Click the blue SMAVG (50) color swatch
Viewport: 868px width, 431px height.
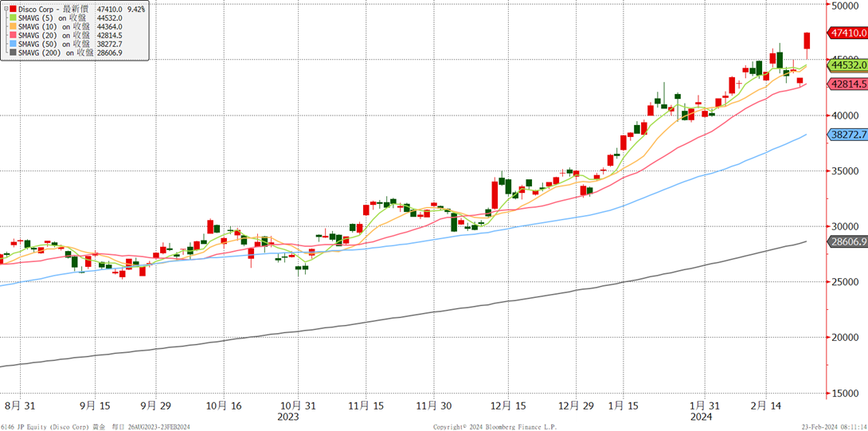[x=14, y=44]
